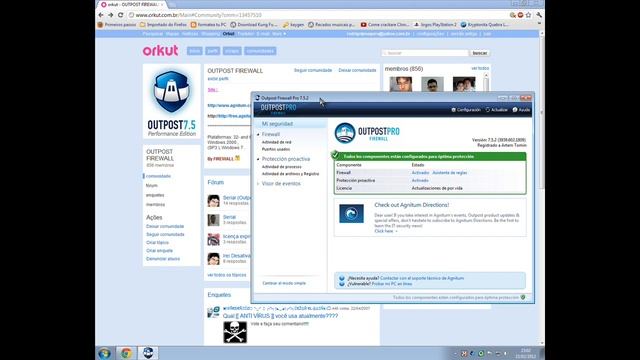This screenshot has height=360, width=640.
Task: Click the orkut logo
Action: click(160, 51)
